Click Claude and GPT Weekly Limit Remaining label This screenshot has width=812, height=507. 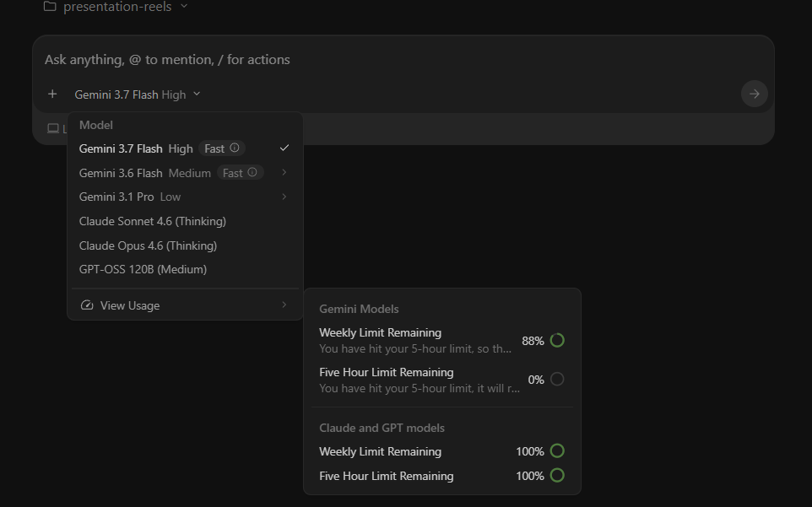pos(380,451)
